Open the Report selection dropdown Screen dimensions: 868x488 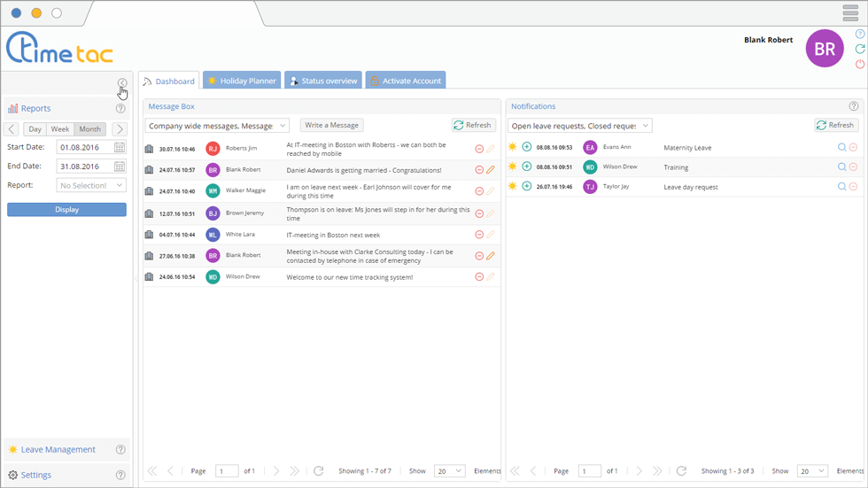[92, 186]
